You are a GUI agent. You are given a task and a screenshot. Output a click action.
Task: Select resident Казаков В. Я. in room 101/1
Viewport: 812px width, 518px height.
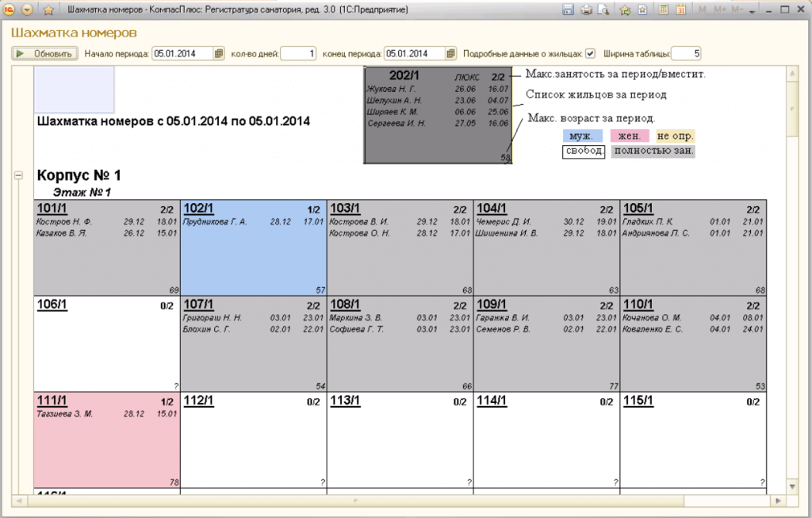[62, 233]
